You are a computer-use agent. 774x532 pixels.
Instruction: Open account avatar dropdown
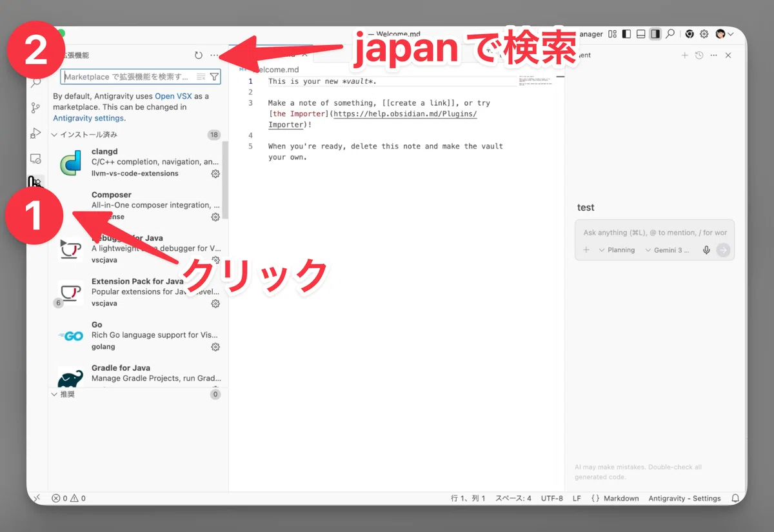pyautogui.click(x=724, y=34)
